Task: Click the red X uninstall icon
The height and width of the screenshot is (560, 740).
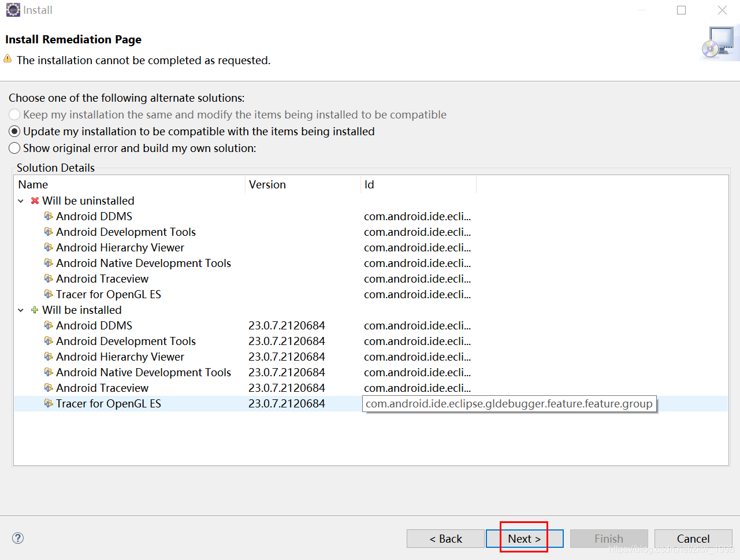Action: [x=35, y=201]
